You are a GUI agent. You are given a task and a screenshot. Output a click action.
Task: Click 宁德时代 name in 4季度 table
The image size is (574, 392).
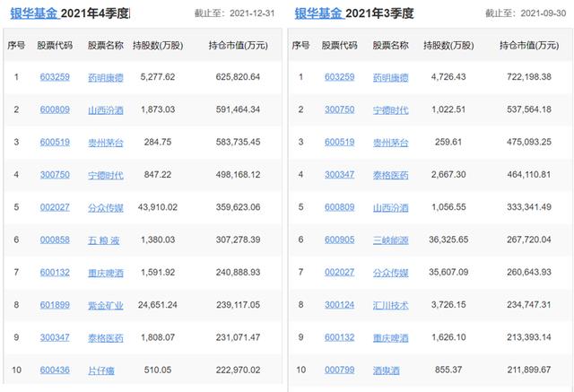106,175
